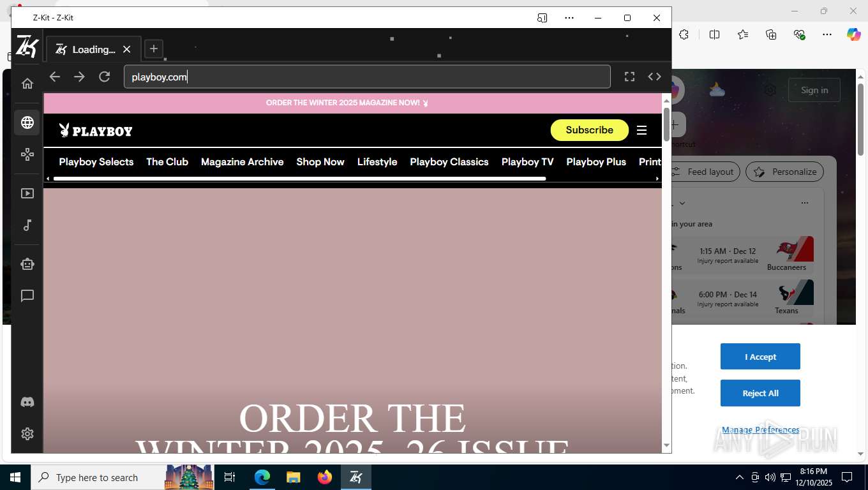Show hidden system tray icons

(x=740, y=477)
